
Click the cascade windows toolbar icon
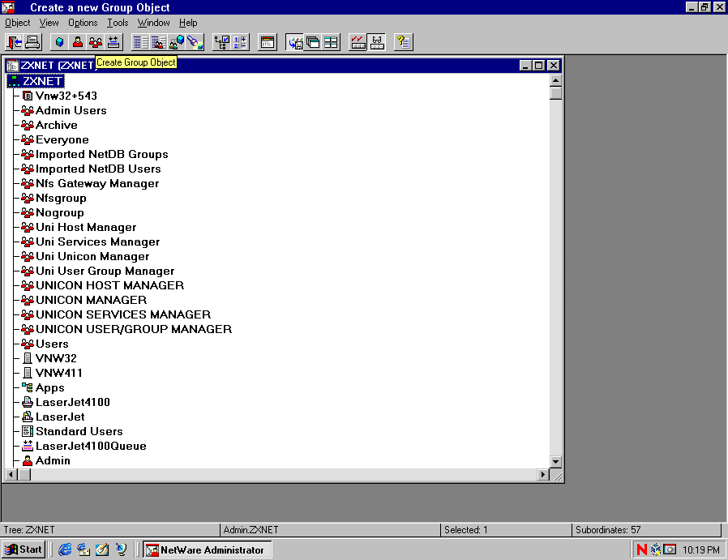click(x=312, y=42)
